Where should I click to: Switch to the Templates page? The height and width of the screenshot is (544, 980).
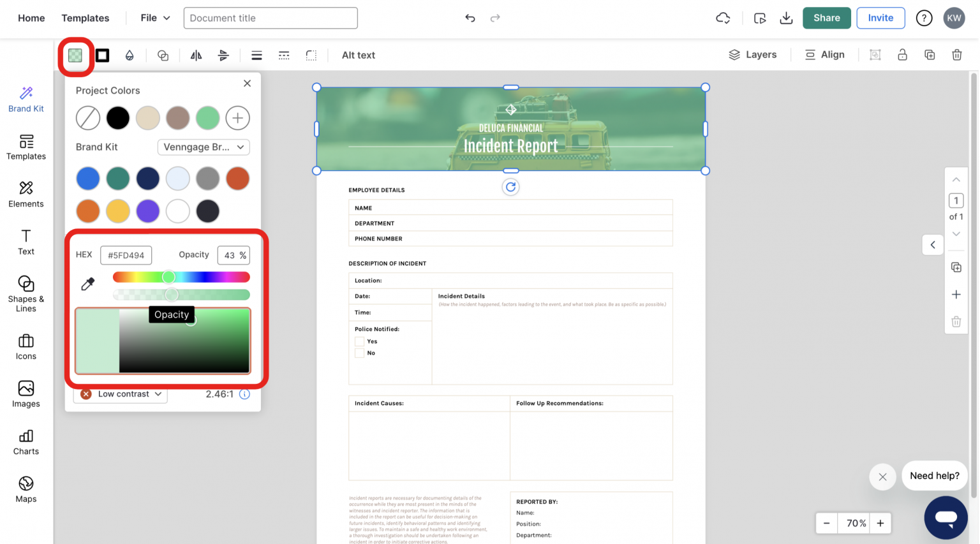point(85,18)
